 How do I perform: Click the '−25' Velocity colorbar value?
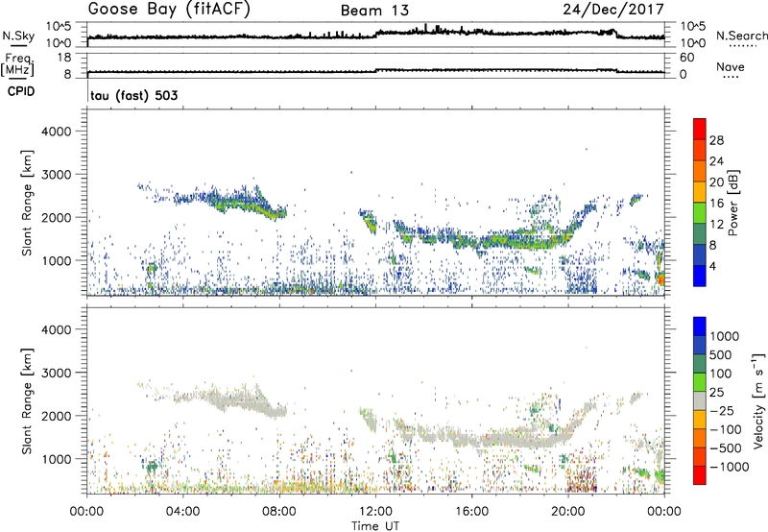pos(722,410)
